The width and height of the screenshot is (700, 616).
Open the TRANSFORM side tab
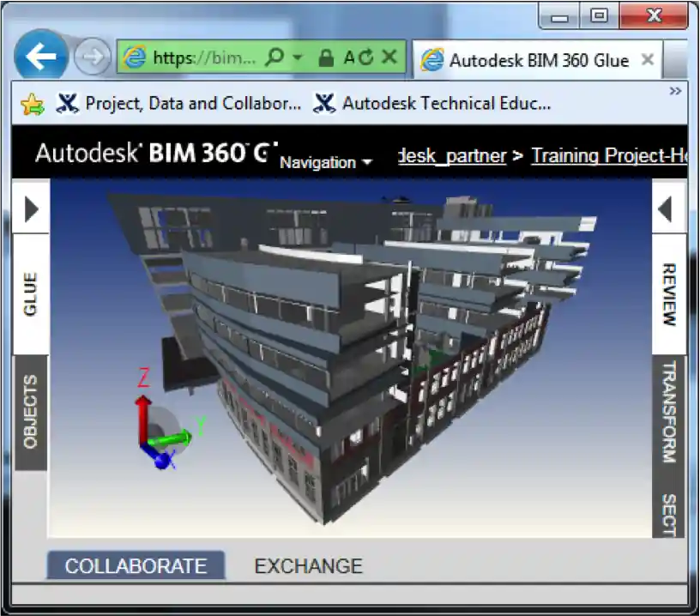pyautogui.click(x=668, y=412)
